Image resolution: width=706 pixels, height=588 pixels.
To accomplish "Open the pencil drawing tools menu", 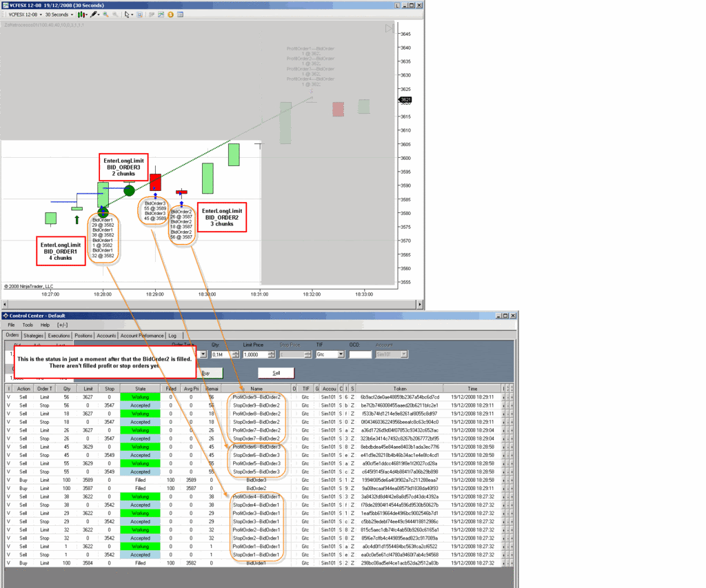I will 94,14.
